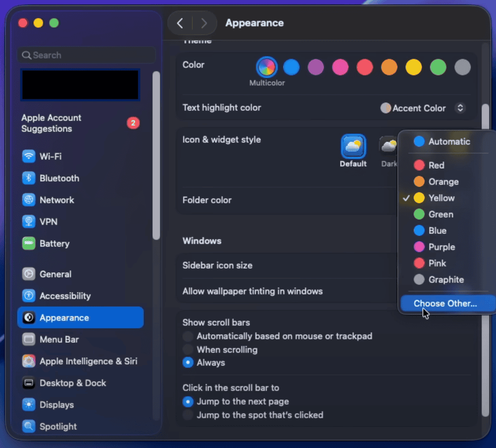Open Accessibility settings
496x448 pixels.
(80, 296)
